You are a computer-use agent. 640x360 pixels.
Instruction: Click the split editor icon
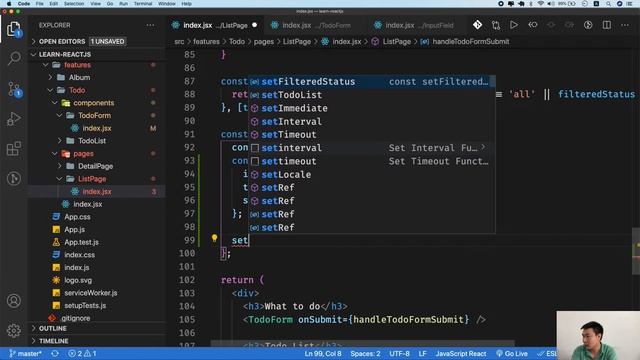[607, 25]
